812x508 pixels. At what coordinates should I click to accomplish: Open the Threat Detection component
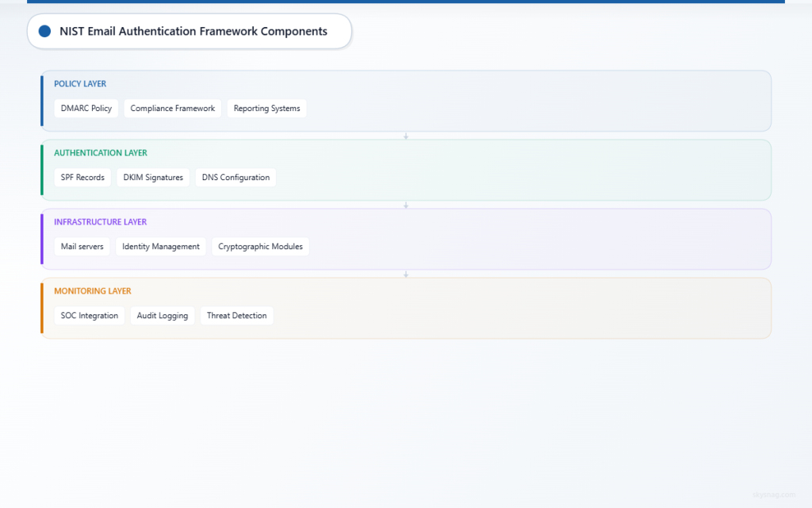coord(236,315)
